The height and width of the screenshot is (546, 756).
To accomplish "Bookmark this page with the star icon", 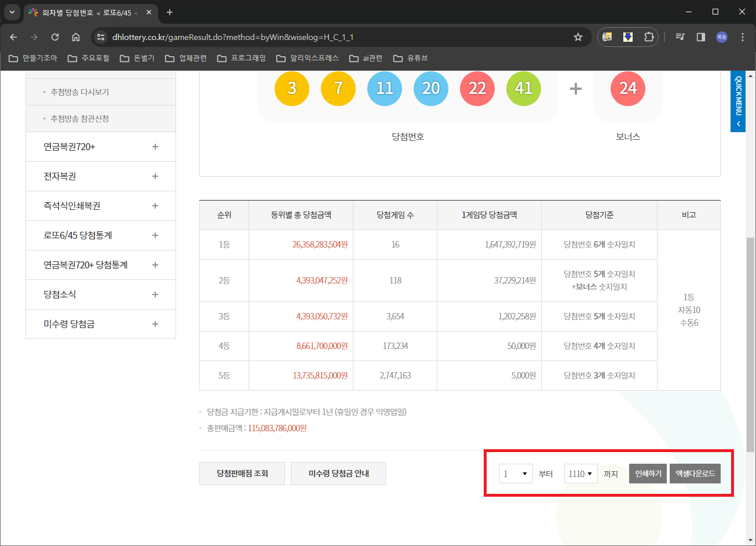I will pos(578,37).
